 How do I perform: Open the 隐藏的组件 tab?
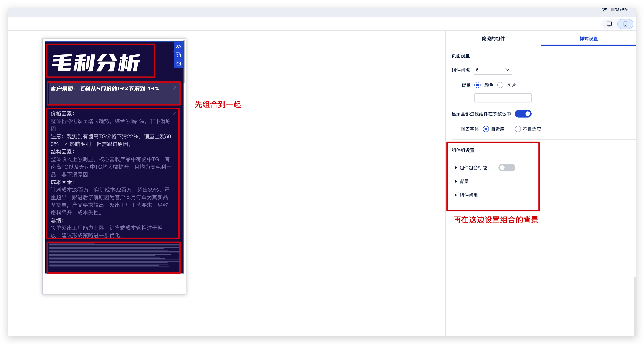(493, 38)
